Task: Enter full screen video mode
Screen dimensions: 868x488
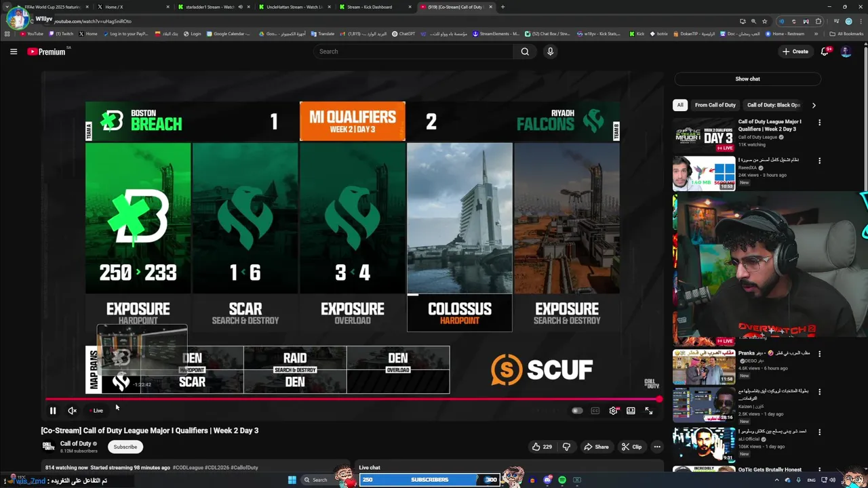Action: (x=648, y=411)
